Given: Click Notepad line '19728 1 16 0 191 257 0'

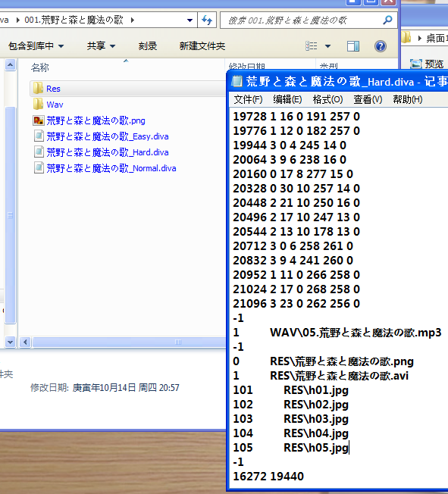Looking at the screenshot, I should (296, 117).
